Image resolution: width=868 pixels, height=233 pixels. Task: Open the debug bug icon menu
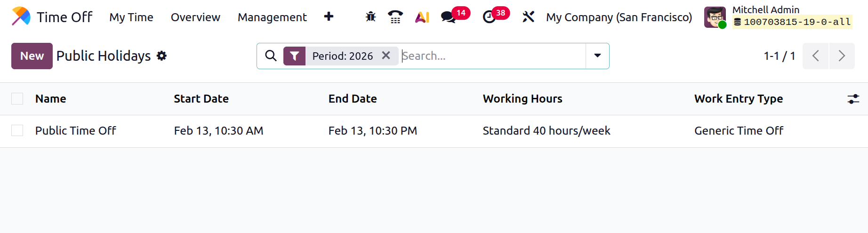370,17
